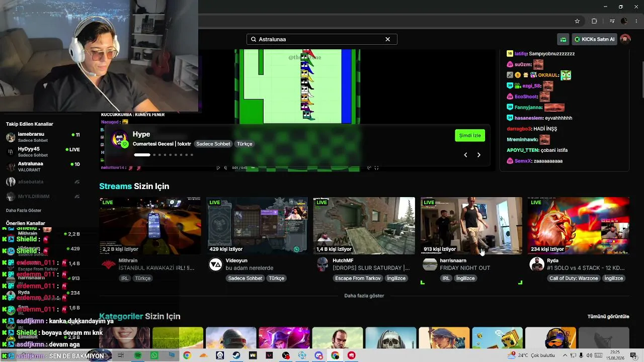
Task: Open harrisnaarn channel avatar
Action: tap(430, 264)
